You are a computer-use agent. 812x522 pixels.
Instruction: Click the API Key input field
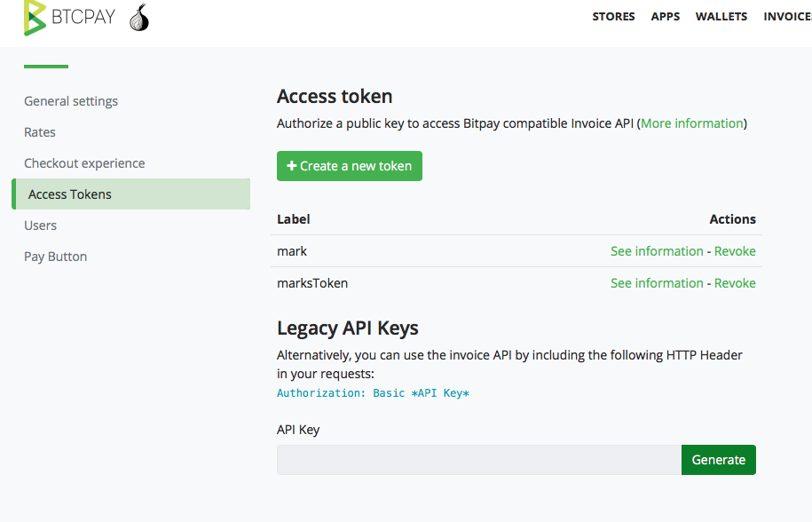[479, 460]
